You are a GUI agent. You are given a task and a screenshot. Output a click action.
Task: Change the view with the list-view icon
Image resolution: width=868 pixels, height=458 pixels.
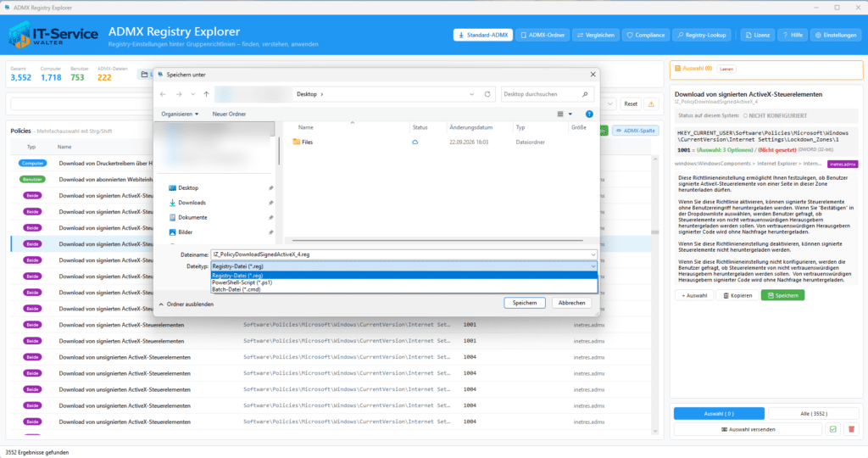[x=560, y=114]
